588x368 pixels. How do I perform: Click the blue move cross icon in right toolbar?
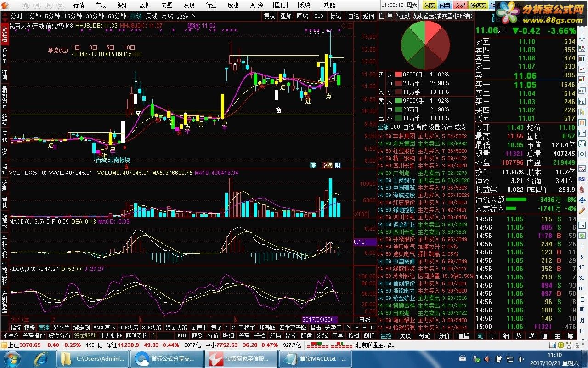(582, 201)
